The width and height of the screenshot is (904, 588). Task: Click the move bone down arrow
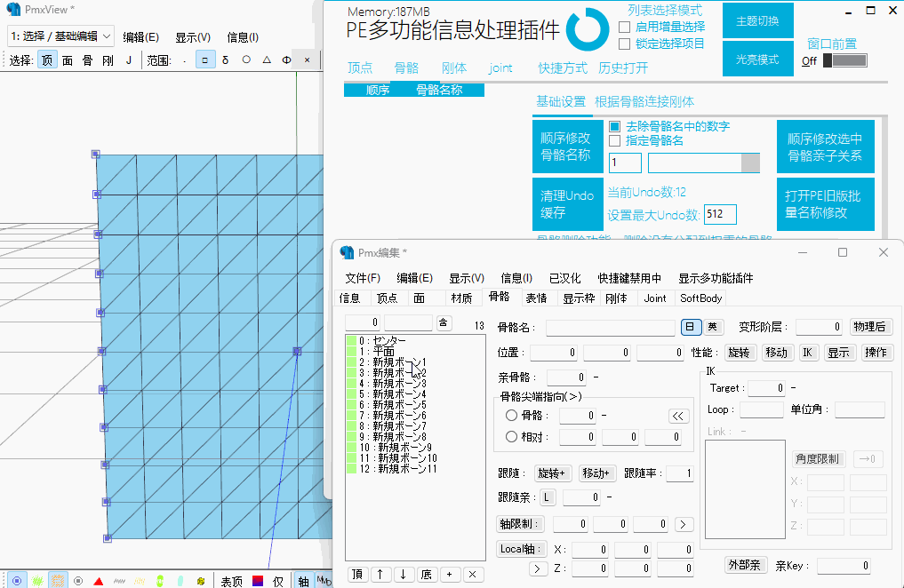404,574
